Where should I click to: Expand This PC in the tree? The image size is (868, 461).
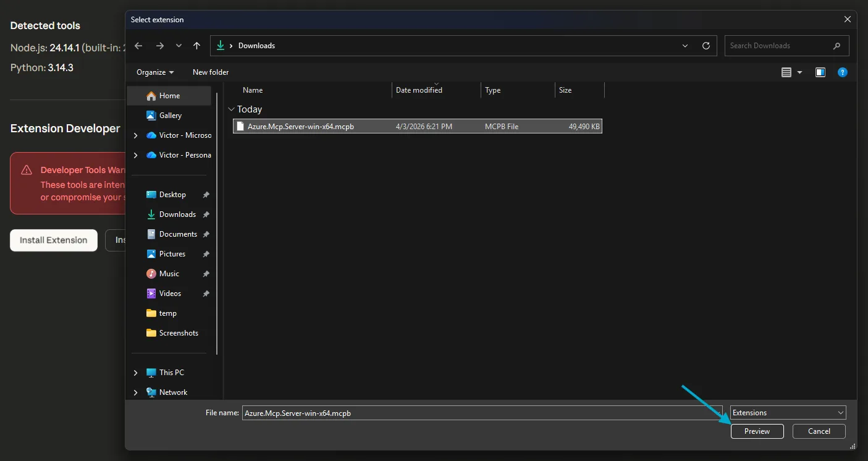[135, 372]
